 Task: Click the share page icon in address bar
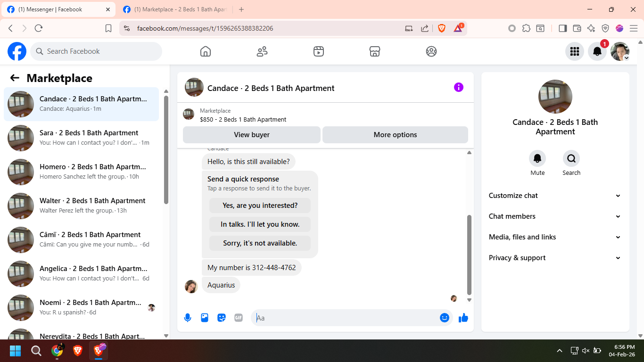425,28
